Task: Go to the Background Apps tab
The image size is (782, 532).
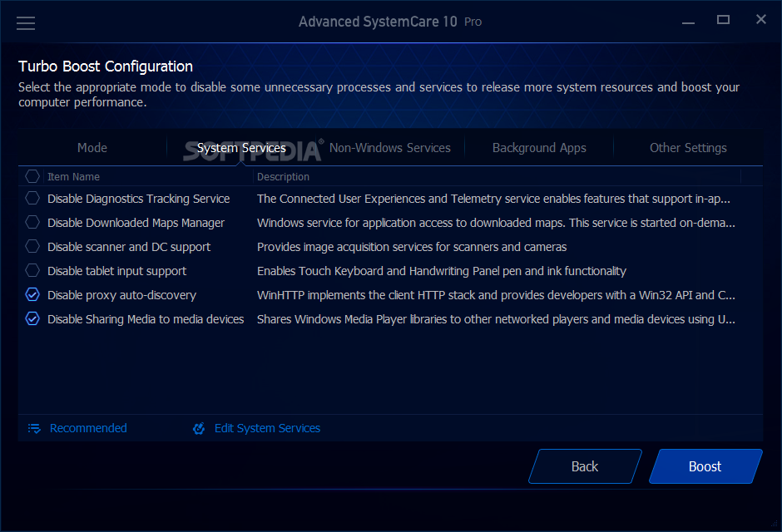Action: coord(539,148)
